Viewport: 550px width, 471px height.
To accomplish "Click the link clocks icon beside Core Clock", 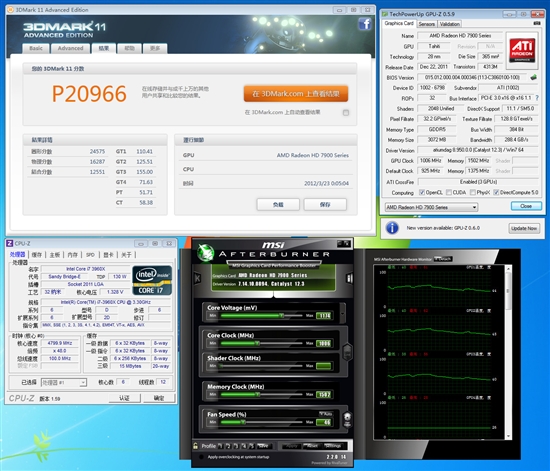I will (x=347, y=352).
